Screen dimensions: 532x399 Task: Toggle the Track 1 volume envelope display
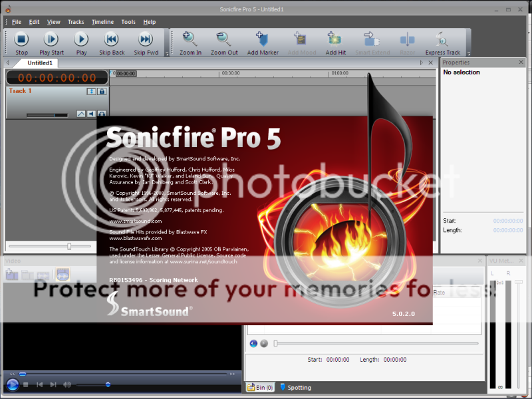tap(81, 113)
